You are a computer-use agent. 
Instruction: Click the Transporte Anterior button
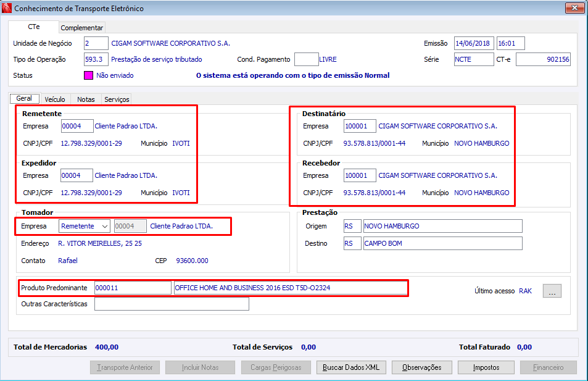pyautogui.click(x=125, y=367)
